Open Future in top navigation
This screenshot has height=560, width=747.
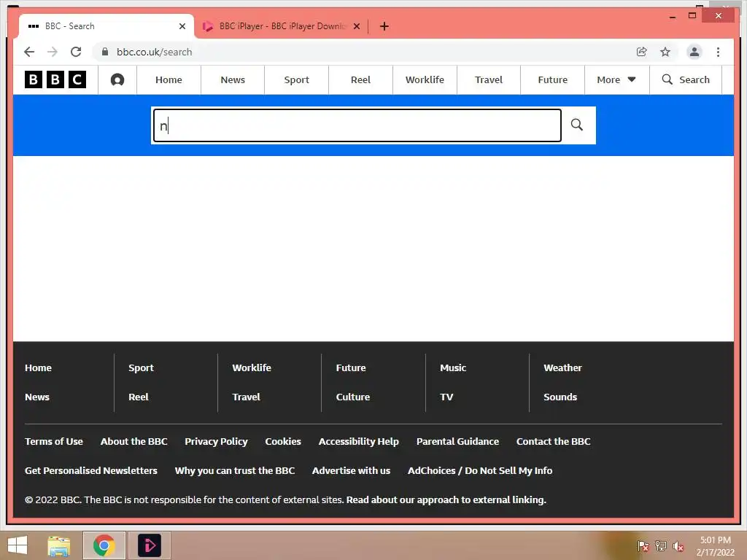[x=553, y=79]
